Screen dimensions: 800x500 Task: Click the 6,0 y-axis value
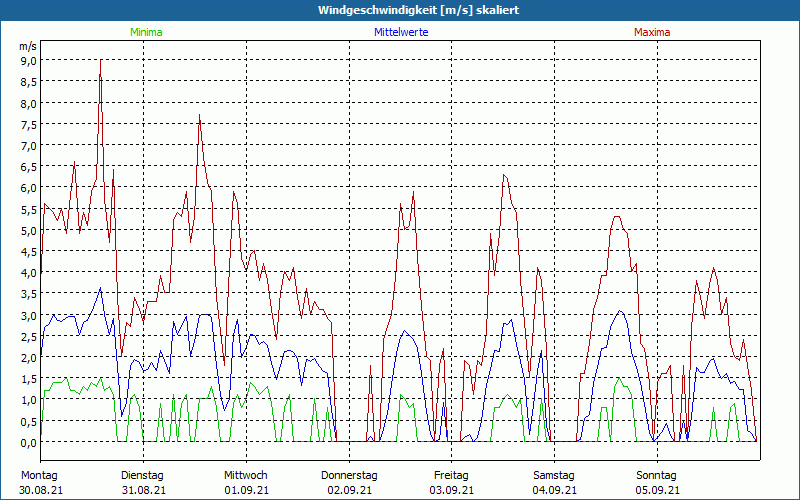coord(29,188)
